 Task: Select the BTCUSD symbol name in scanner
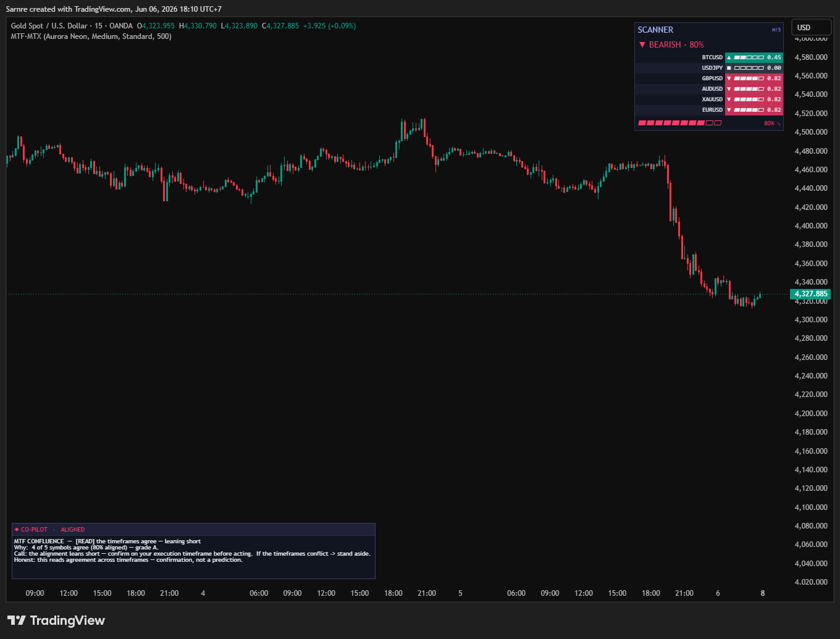coord(712,57)
